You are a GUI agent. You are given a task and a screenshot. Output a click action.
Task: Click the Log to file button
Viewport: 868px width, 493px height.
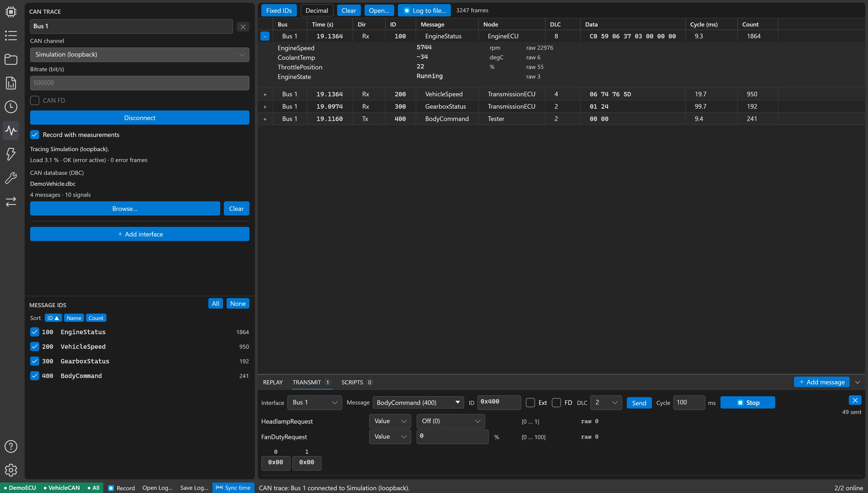(424, 10)
